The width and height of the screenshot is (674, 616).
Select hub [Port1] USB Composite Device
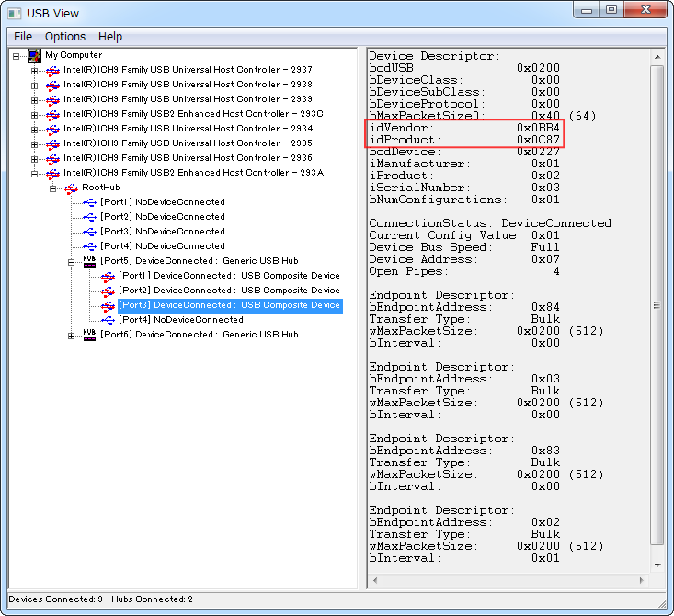coord(229,276)
